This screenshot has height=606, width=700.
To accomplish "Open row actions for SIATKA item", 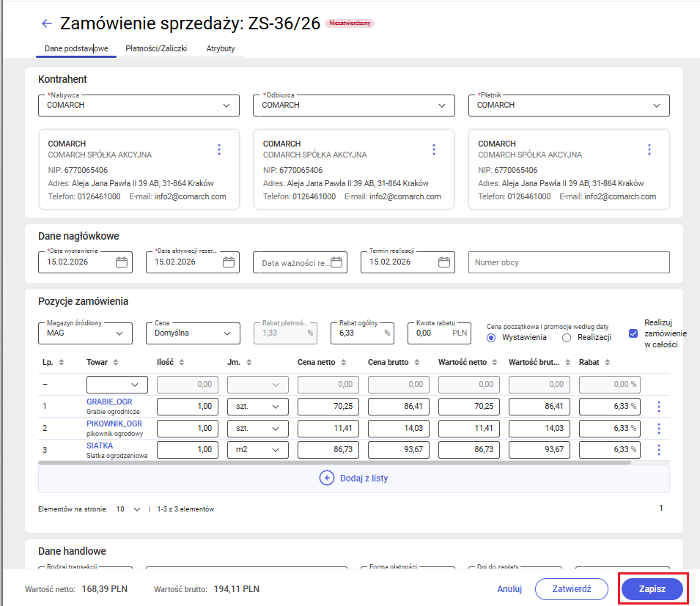I will pyautogui.click(x=658, y=450).
